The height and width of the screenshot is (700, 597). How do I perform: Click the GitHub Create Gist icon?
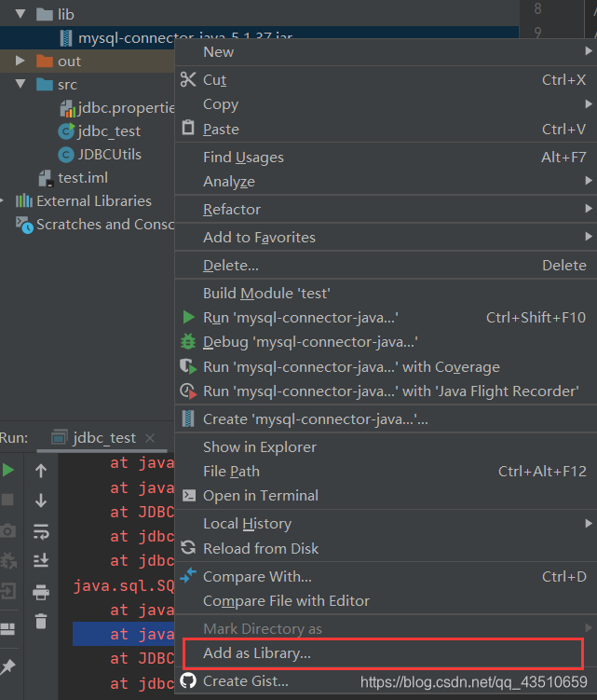(x=188, y=680)
